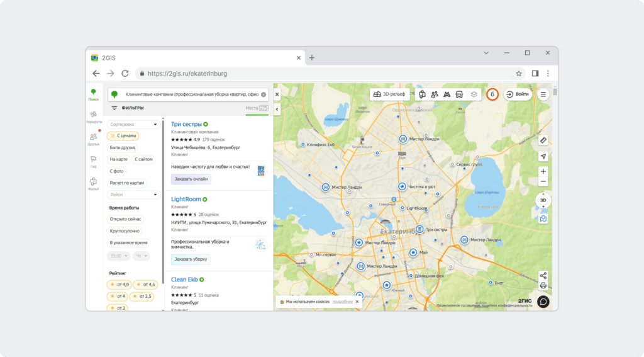Enable 3D-рельеф map mode
The width and height of the screenshot is (644, 357).
389,94
